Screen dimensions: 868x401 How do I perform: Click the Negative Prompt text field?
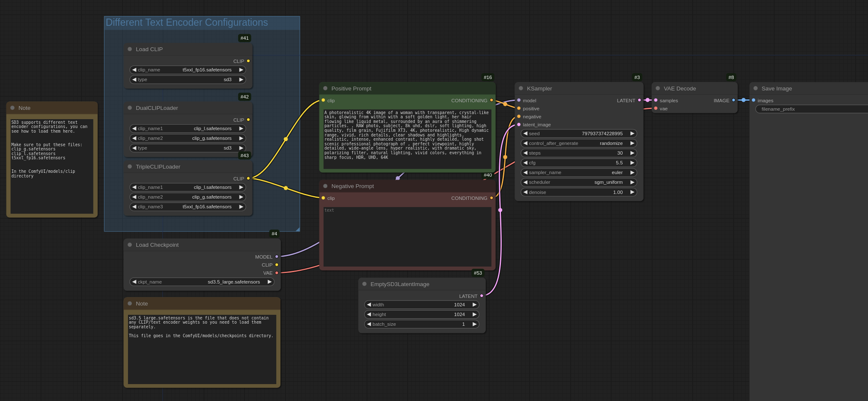(x=407, y=236)
